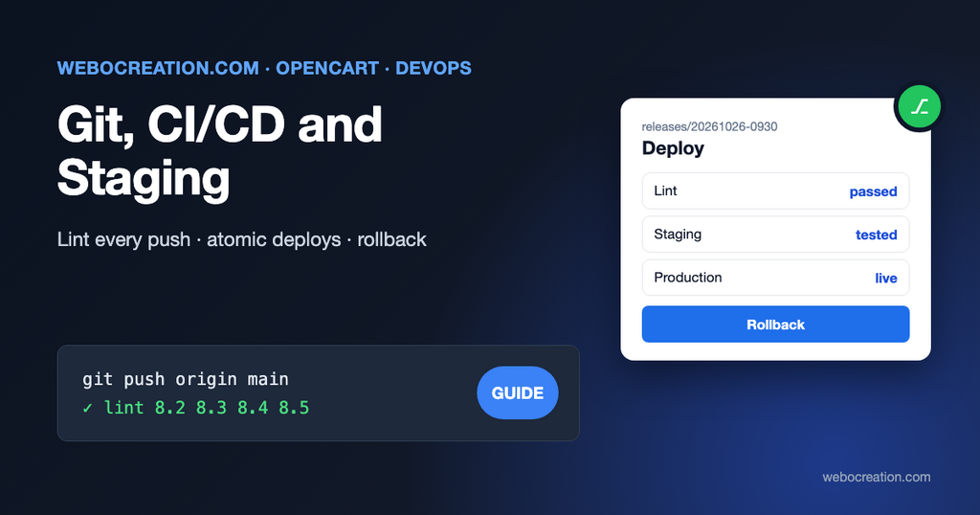Select the Production row in Deploy card

click(775, 278)
